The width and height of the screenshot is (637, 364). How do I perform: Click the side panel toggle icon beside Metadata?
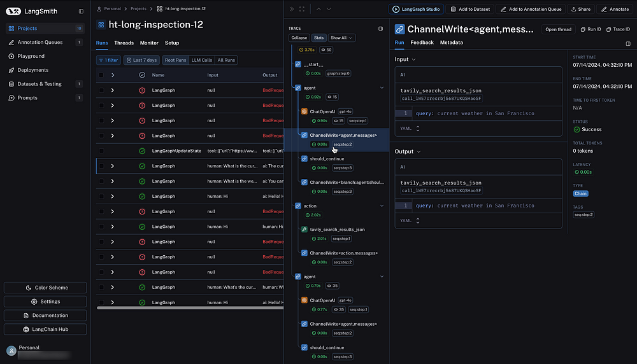pos(628,43)
